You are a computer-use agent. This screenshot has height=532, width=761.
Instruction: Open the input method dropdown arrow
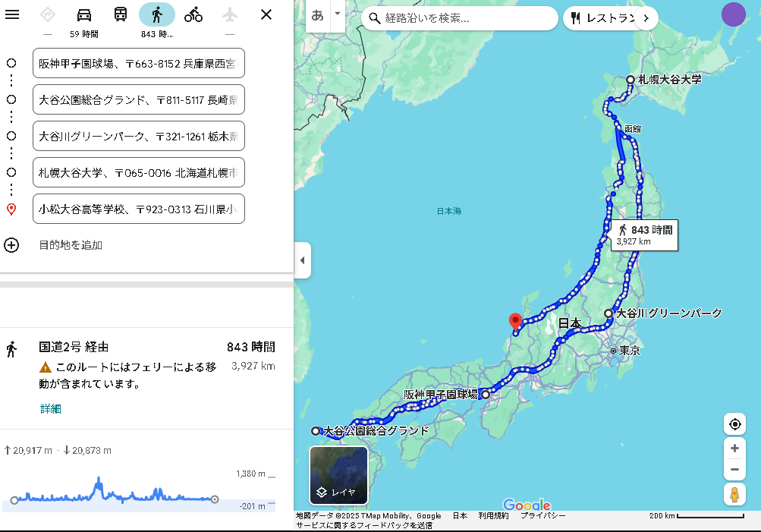(338, 14)
